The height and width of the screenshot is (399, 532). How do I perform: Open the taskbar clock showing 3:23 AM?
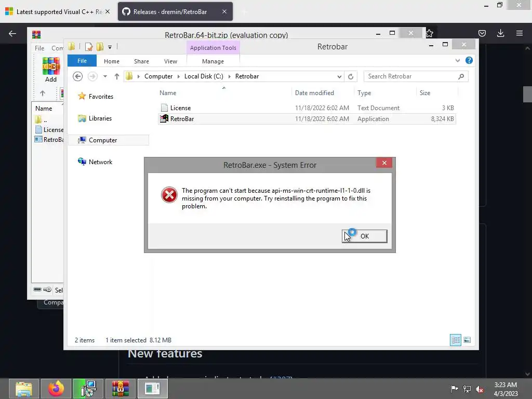coord(506,389)
